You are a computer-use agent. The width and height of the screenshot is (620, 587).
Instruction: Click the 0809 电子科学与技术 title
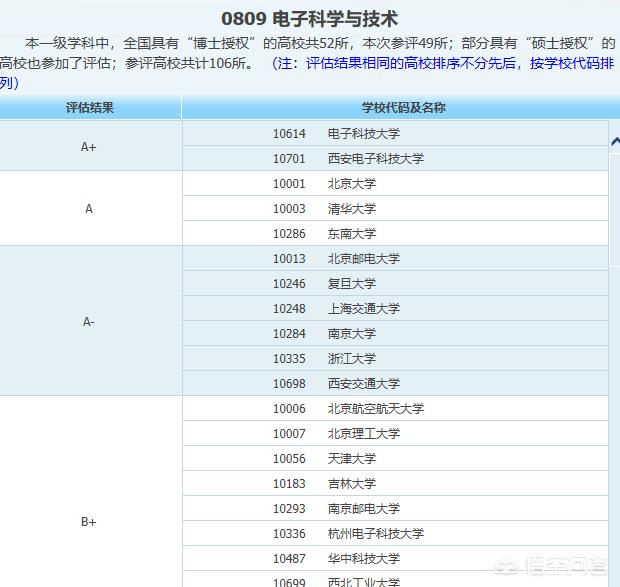(x=309, y=20)
